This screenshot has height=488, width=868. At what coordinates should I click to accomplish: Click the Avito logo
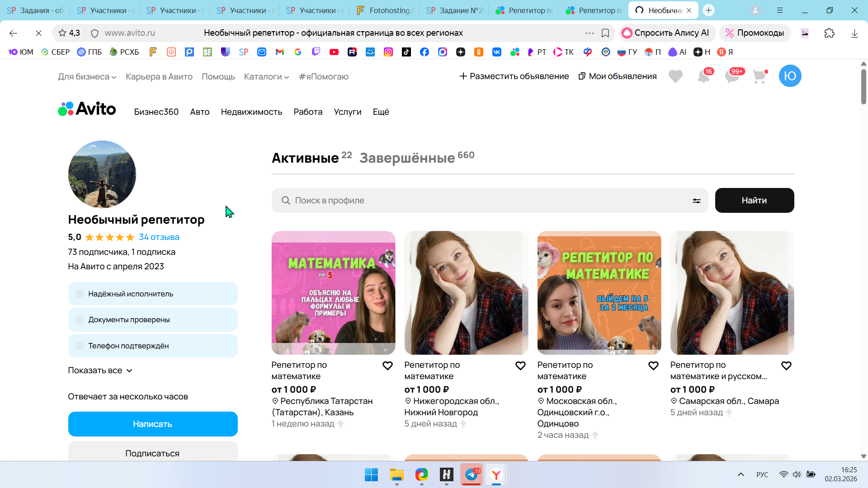click(x=87, y=109)
